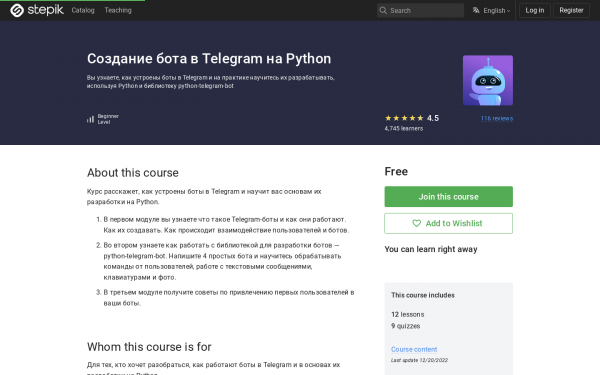
Task: Open the Course content link
Action: coord(414,349)
